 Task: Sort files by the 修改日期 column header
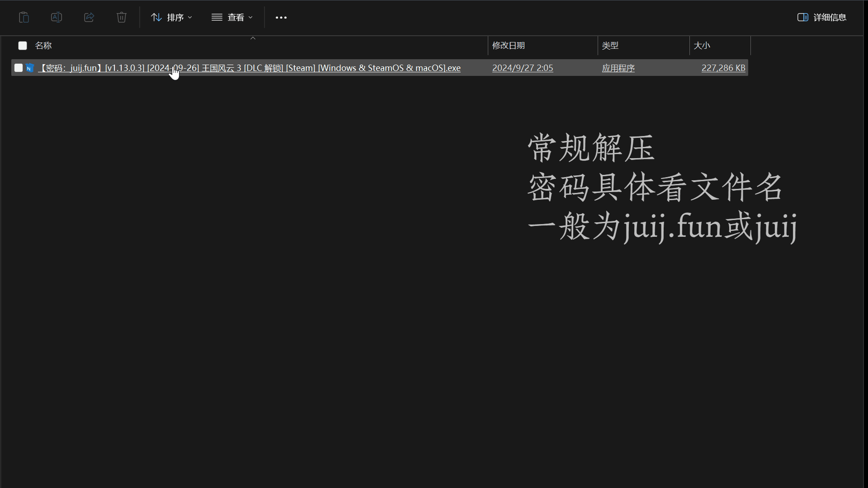pos(508,45)
